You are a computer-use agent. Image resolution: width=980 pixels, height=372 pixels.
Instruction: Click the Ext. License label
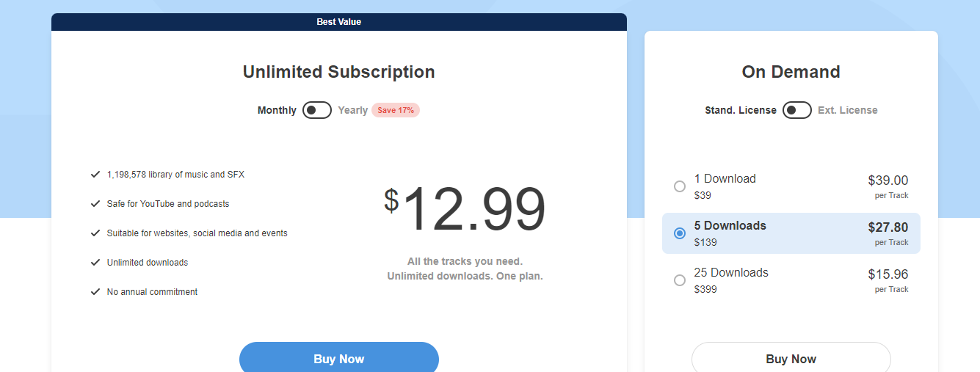848,110
